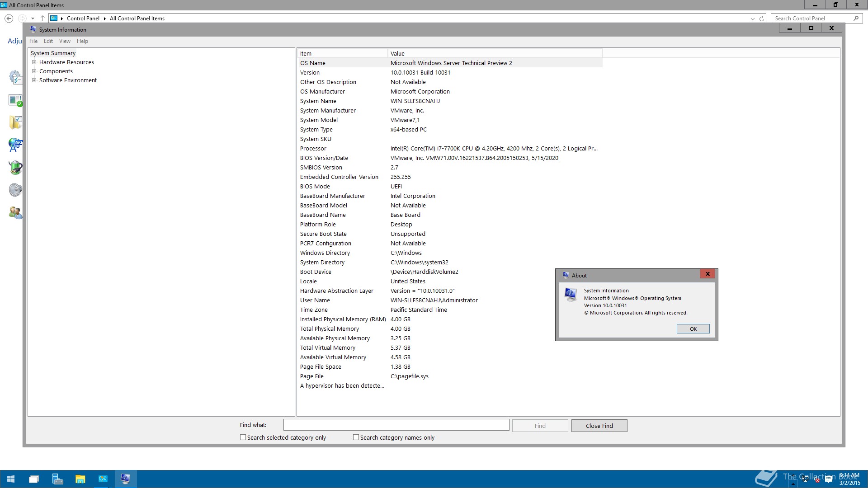Select the 'A hypervisor has been detecte...' row
The image size is (868, 488).
pos(450,386)
